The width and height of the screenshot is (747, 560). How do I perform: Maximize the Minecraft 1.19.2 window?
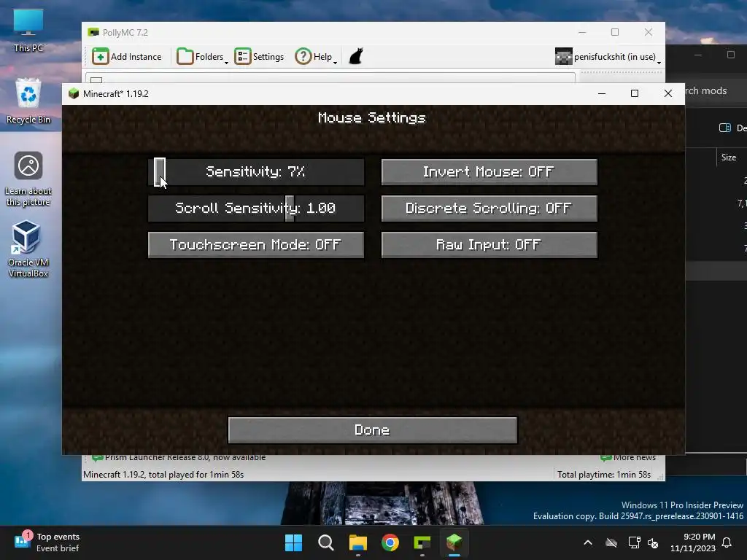coord(635,94)
